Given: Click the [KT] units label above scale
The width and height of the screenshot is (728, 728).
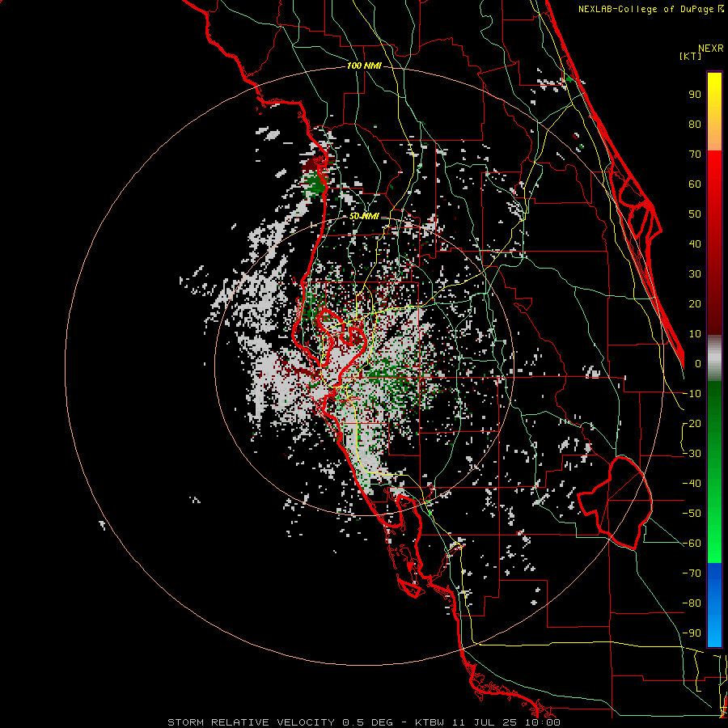Looking at the screenshot, I should click(690, 56).
